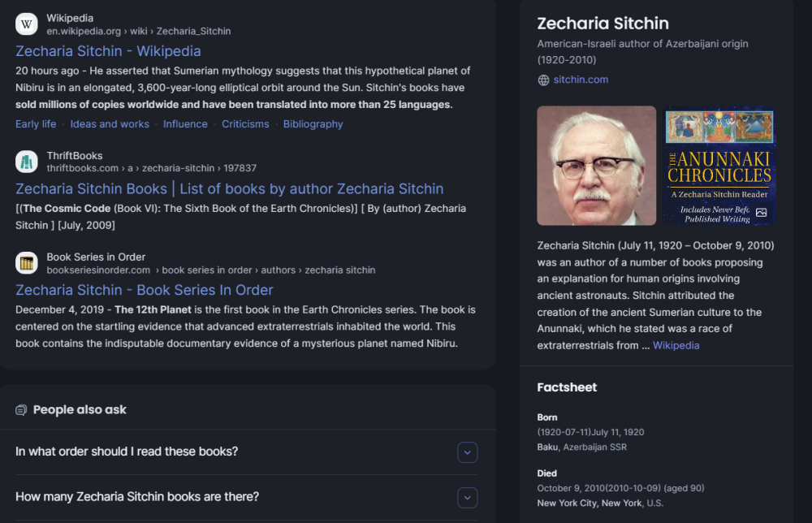The height and width of the screenshot is (523, 812).
Task: Jump to the Early life section link
Action: tap(36, 124)
